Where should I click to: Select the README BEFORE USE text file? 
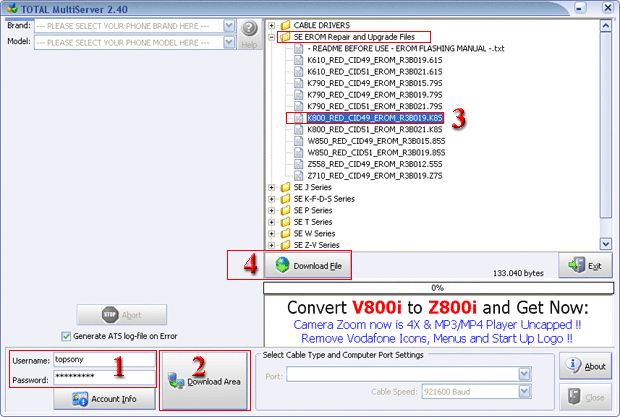tap(406, 49)
